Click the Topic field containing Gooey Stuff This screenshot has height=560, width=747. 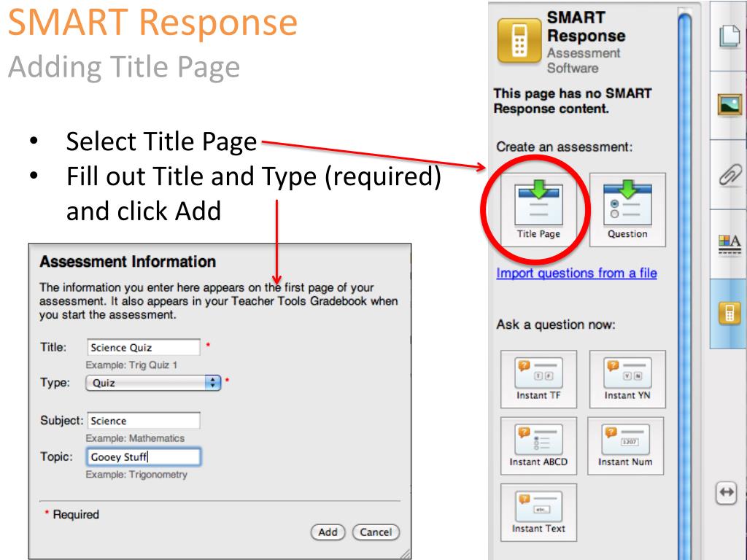(x=144, y=456)
